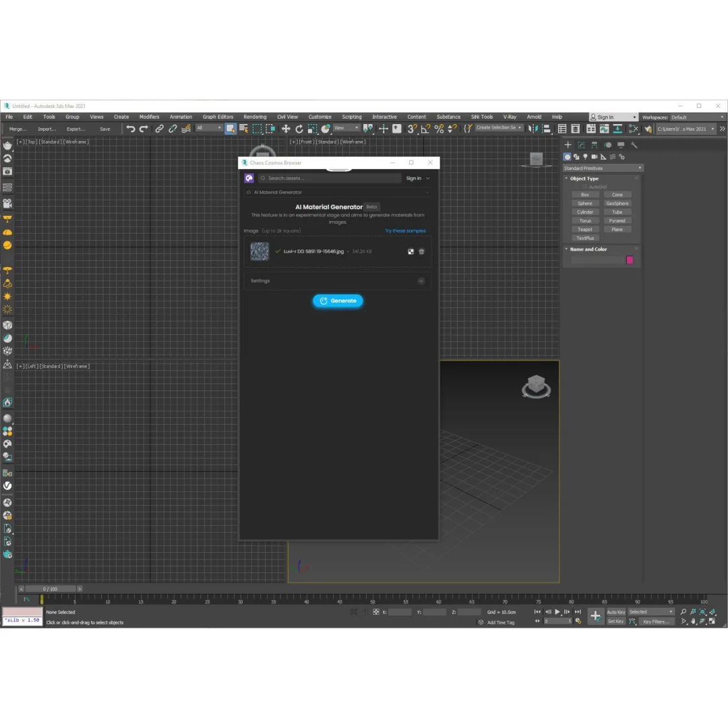Click the Chaos Cosmos home logo icon

(249, 178)
